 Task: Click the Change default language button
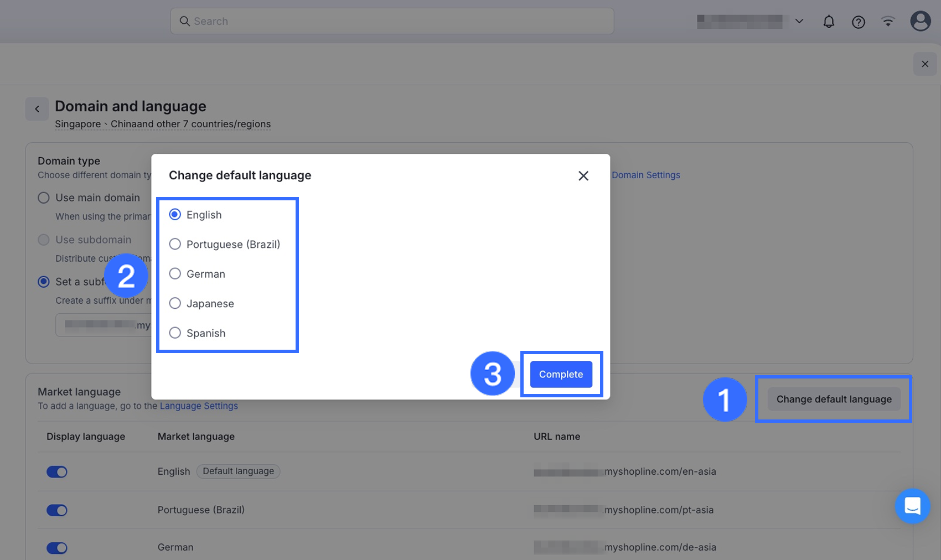click(x=834, y=399)
